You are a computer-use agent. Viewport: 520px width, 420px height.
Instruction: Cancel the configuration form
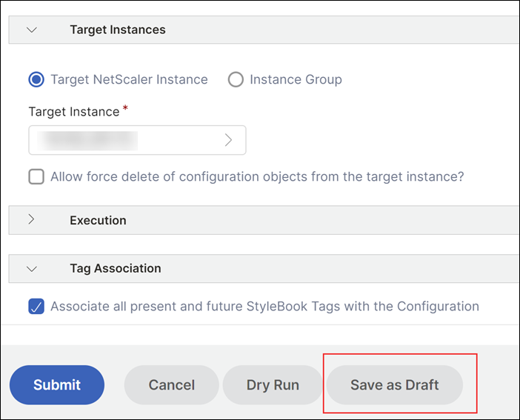[x=171, y=385]
